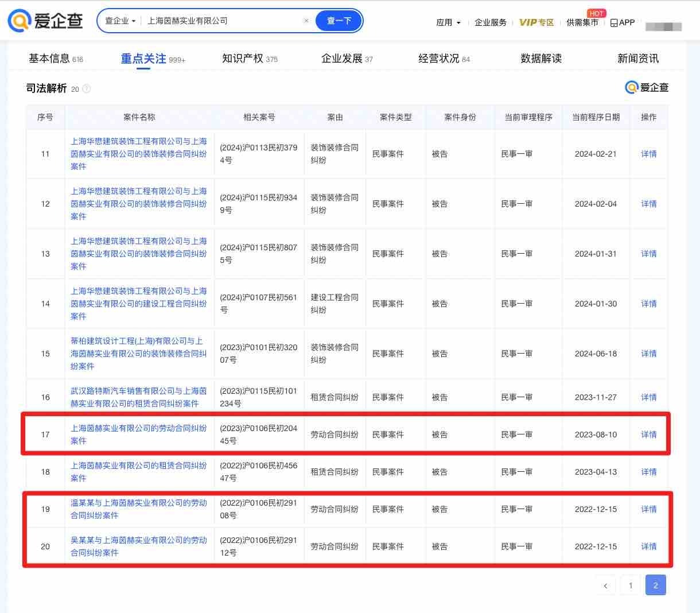Click the date 2024-06-18 cell
The height and width of the screenshot is (613, 700).
(596, 354)
